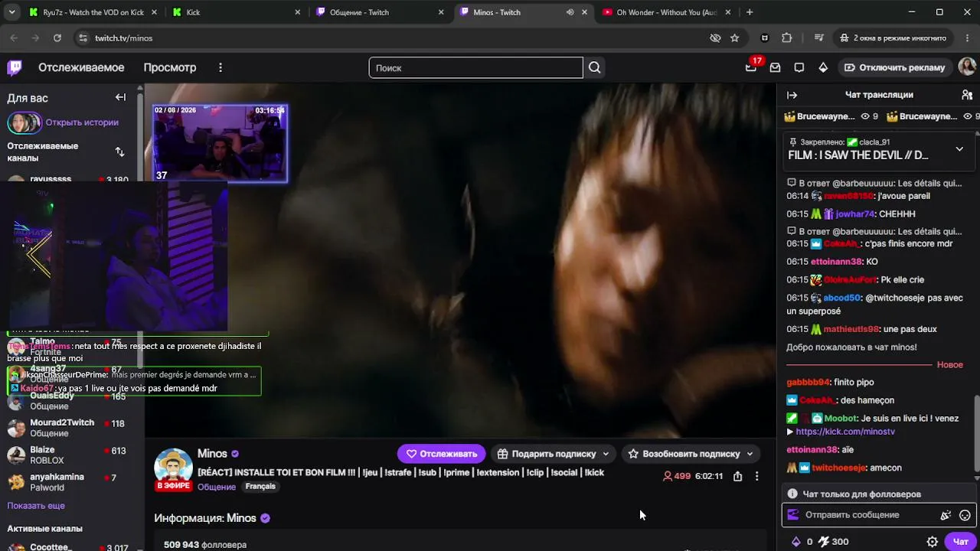Screen dimensions: 980x551
Task: Open Minos channel avatar
Action: (x=174, y=468)
